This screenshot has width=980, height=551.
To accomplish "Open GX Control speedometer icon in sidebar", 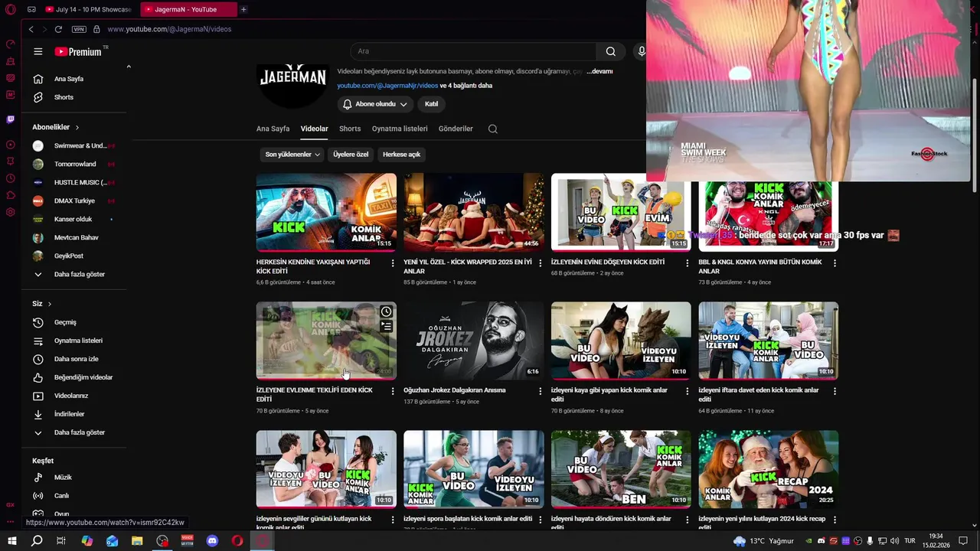I will (10, 44).
